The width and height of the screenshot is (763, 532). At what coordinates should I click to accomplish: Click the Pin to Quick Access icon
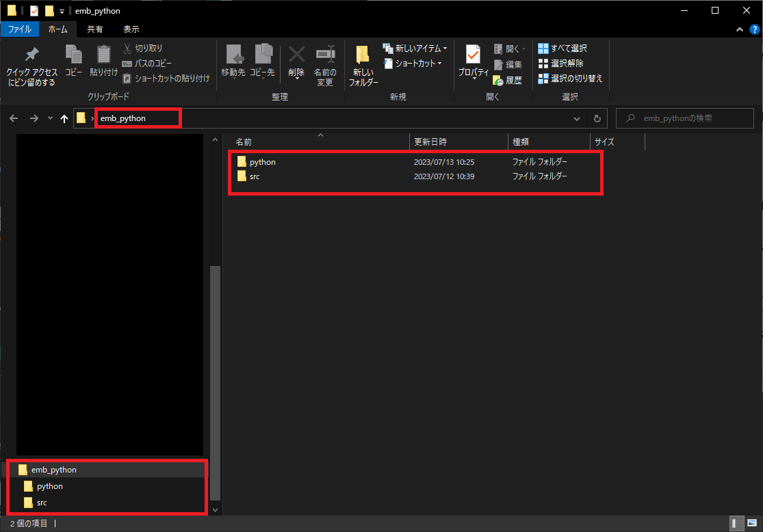[31, 55]
